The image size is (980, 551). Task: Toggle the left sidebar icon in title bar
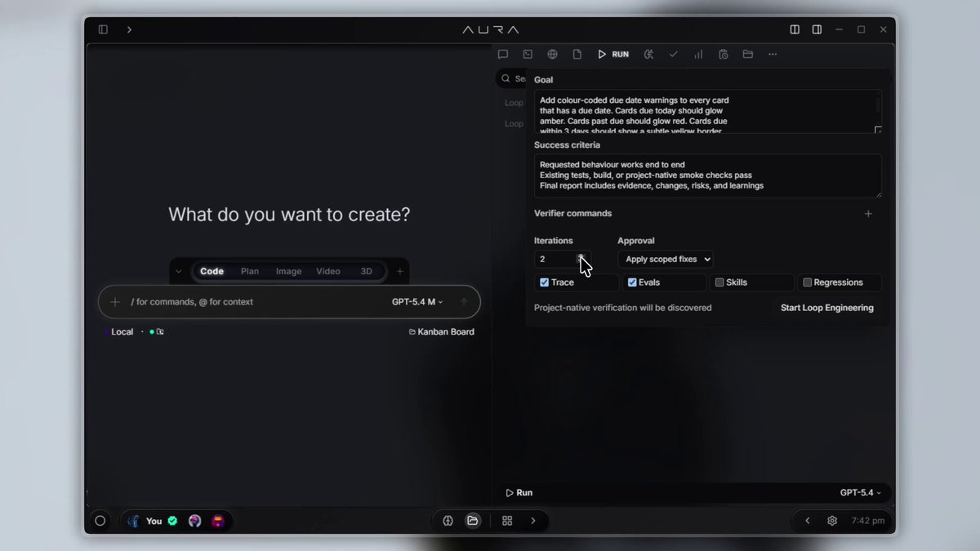103,29
